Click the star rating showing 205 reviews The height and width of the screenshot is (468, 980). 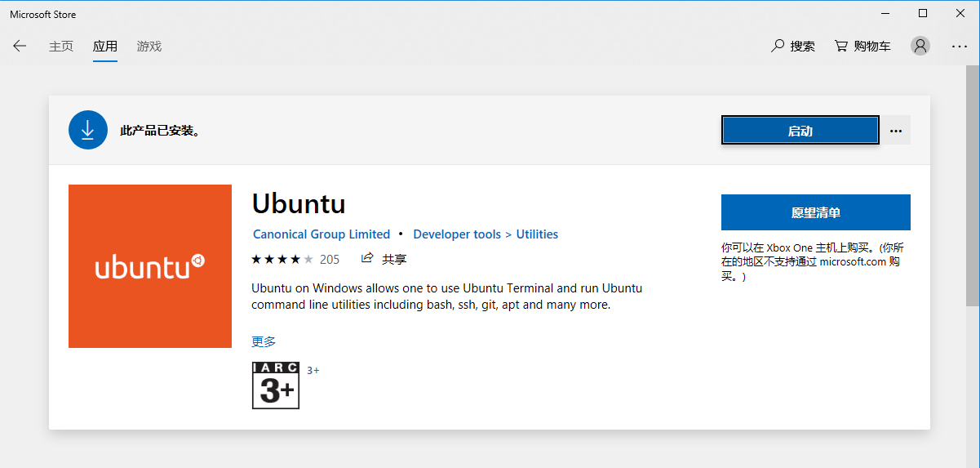coord(295,259)
